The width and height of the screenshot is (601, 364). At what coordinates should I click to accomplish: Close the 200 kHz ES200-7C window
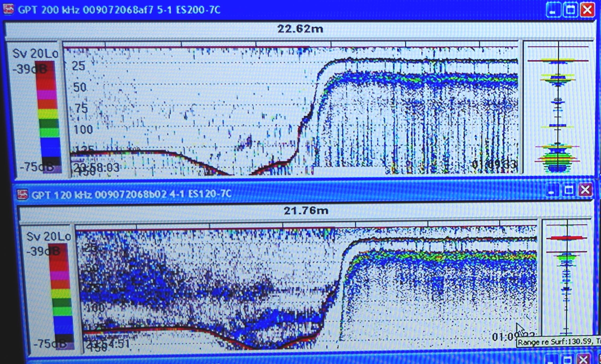pyautogui.click(x=588, y=10)
